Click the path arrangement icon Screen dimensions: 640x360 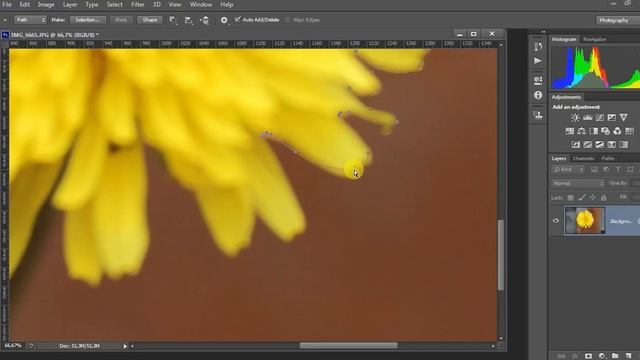point(205,20)
